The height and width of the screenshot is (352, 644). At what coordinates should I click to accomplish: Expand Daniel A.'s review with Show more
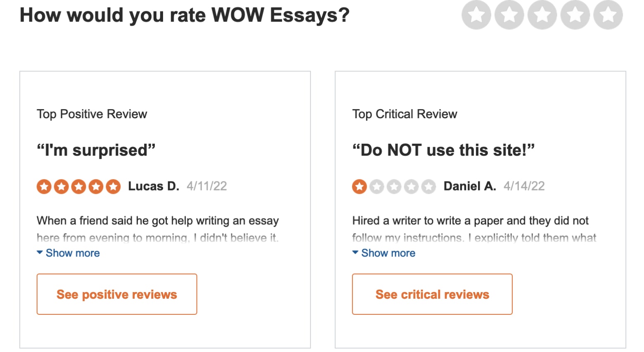[388, 253]
